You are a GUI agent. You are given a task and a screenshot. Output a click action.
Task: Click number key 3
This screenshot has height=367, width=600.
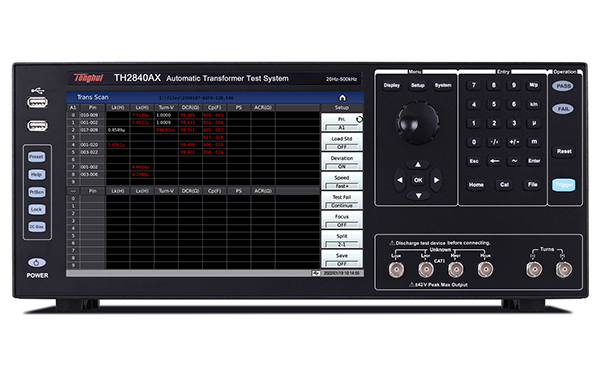(514, 123)
